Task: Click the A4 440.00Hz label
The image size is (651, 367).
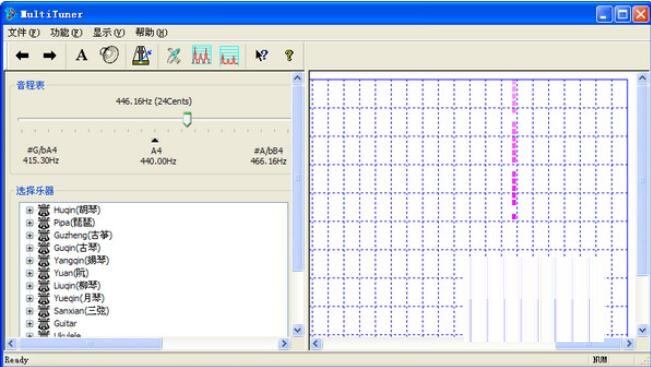Action: pos(158,156)
